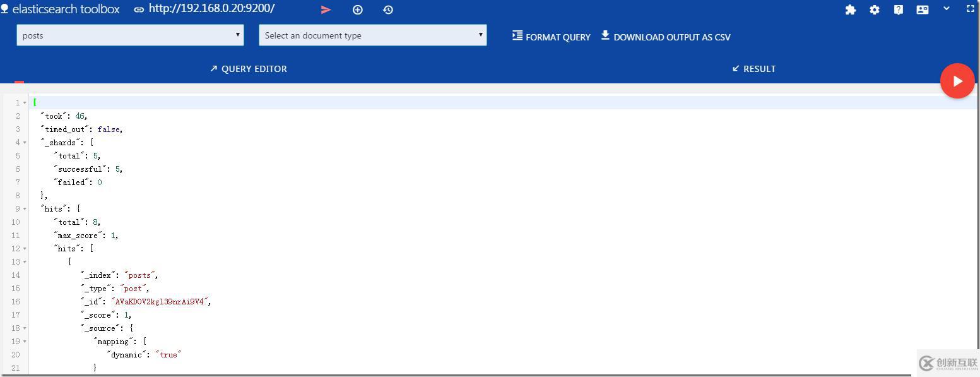The height and width of the screenshot is (377, 980).
Task: Click the "_score": 1 line
Action: (x=106, y=315)
